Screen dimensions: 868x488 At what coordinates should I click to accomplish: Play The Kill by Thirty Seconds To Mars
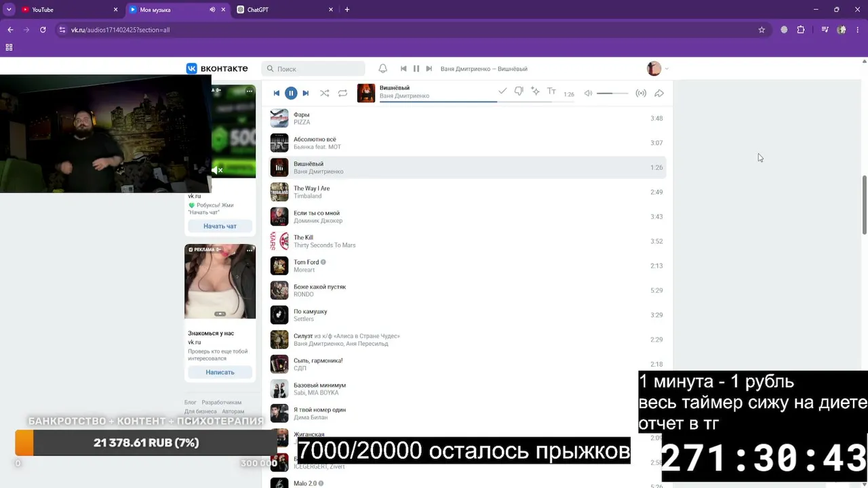pos(467,241)
